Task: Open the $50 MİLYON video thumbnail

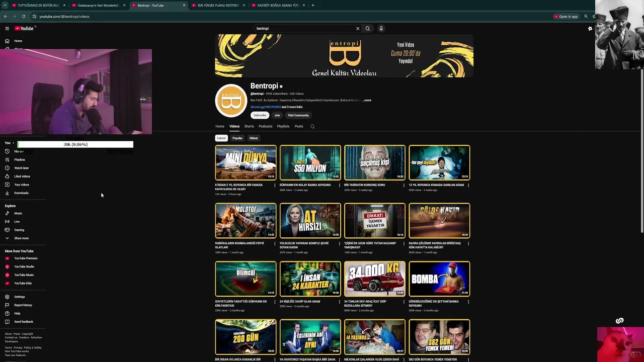Action: 310,163
